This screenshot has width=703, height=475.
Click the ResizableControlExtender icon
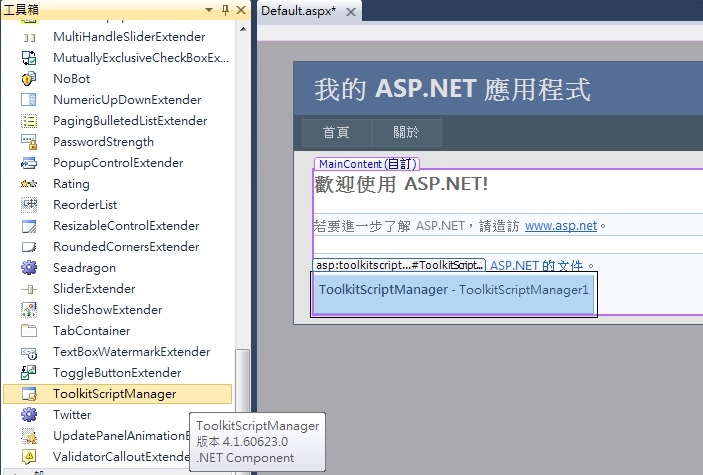point(29,226)
